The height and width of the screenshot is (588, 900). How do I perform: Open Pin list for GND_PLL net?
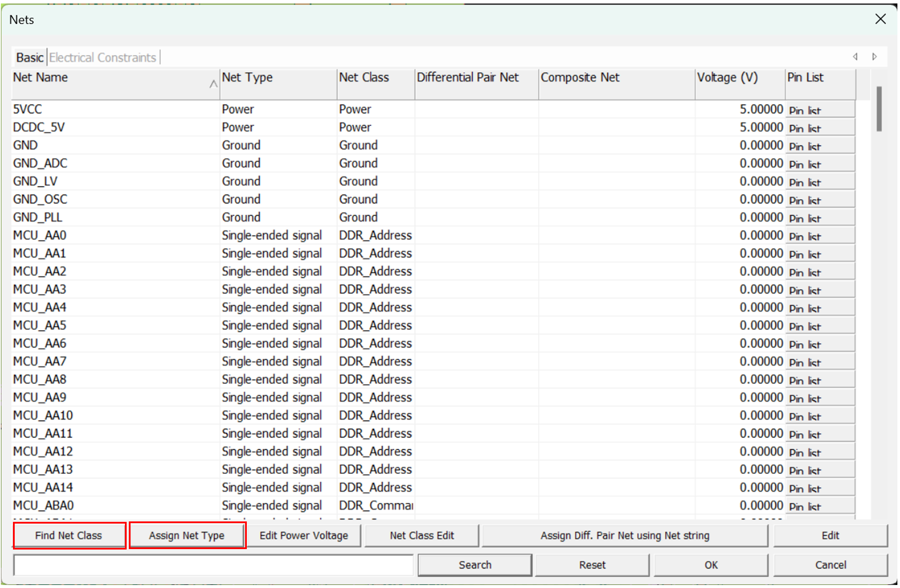(x=820, y=218)
